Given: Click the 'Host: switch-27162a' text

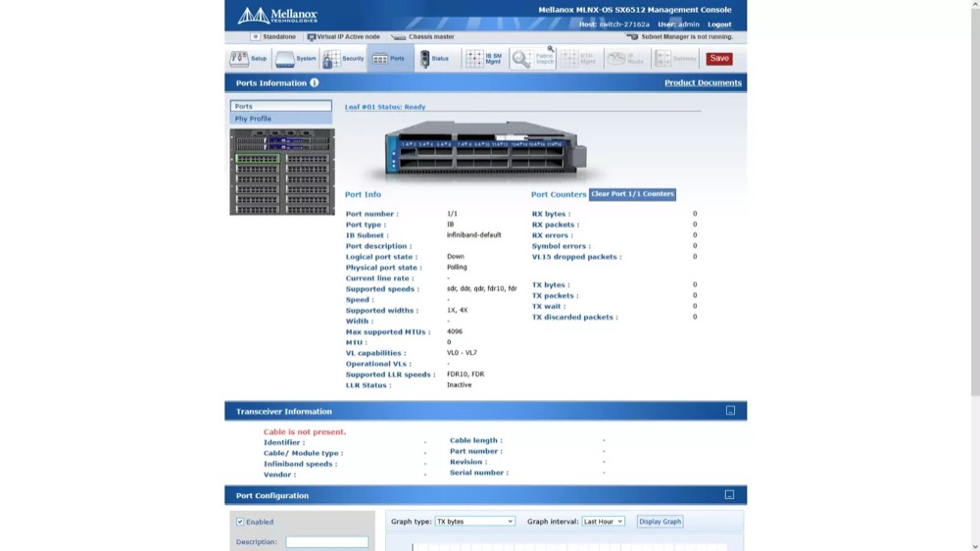Looking at the screenshot, I should click(x=613, y=25).
